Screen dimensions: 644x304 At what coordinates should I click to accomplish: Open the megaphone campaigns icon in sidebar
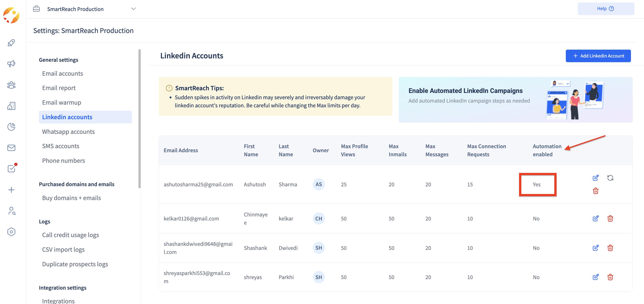coord(11,64)
